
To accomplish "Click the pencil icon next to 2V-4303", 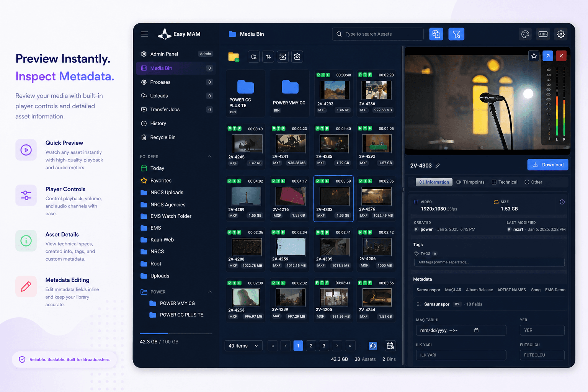I will (438, 166).
